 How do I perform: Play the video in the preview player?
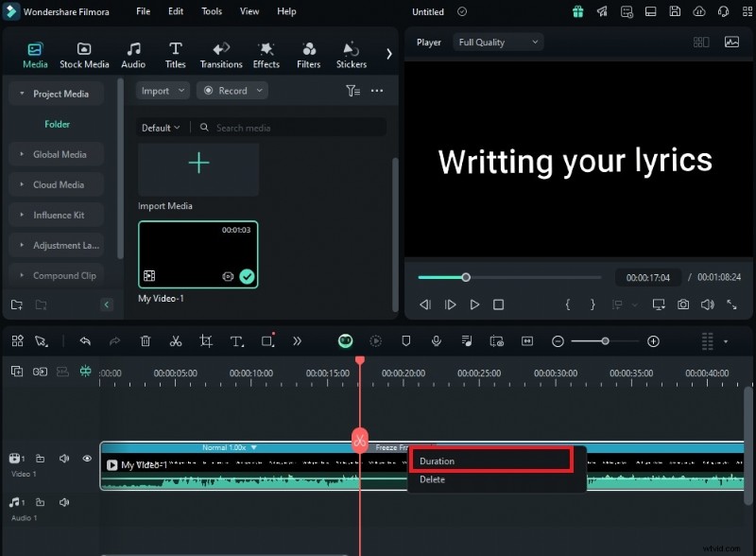point(474,304)
